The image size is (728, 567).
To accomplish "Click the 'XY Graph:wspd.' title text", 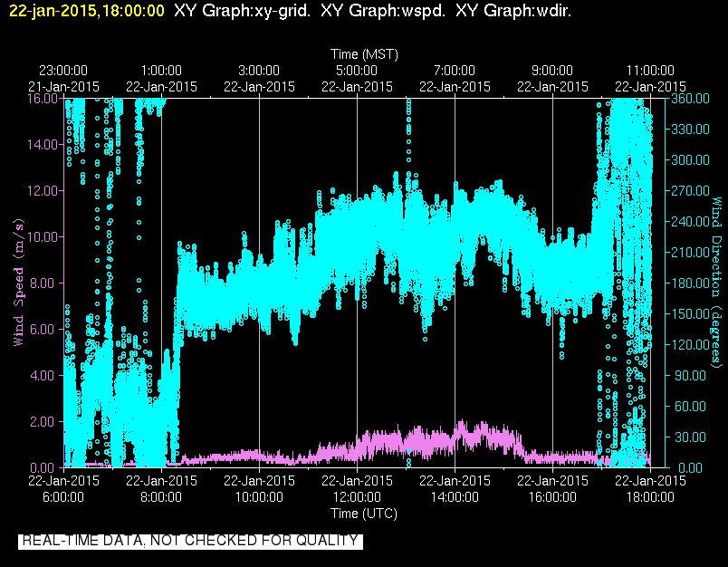I will click(x=383, y=11).
